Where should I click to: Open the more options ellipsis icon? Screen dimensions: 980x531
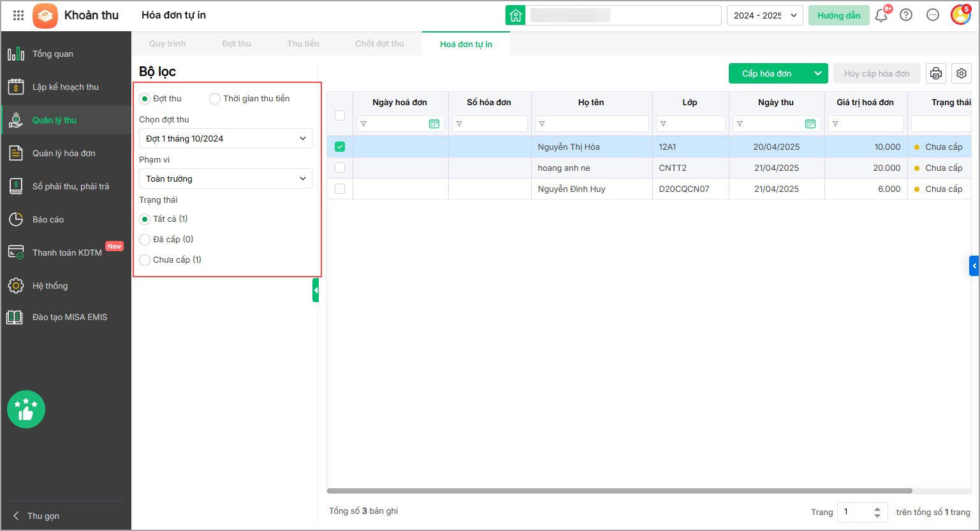tap(933, 15)
